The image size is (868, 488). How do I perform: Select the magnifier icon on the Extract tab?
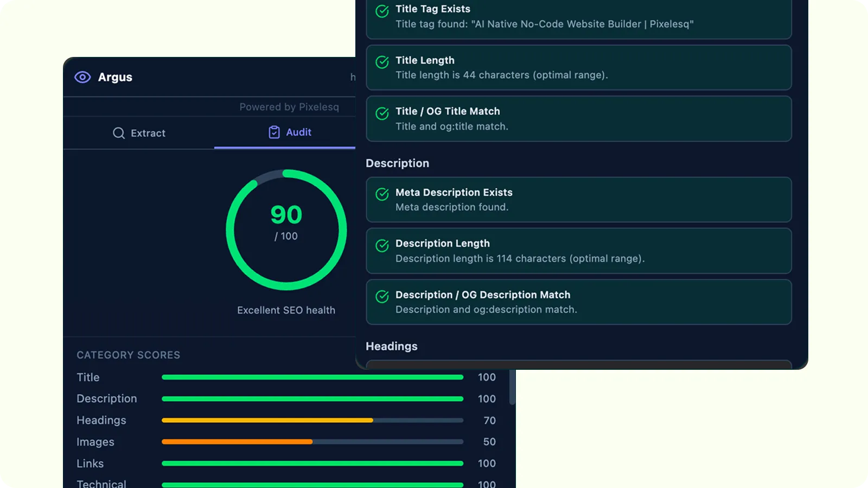pyautogui.click(x=119, y=133)
